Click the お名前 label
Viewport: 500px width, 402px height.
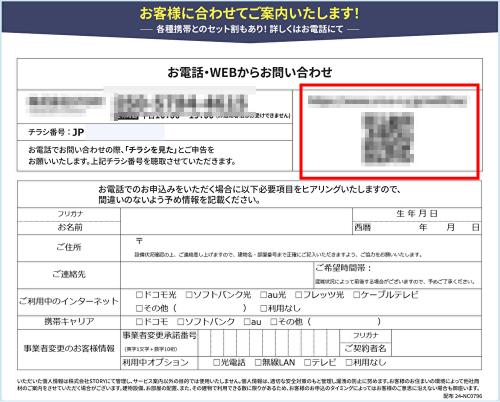[70, 227]
